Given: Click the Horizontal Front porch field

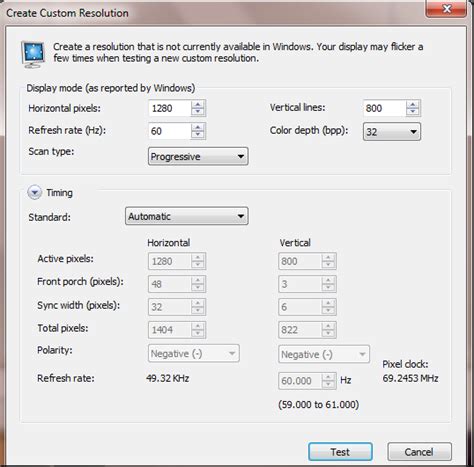Looking at the screenshot, I should tap(170, 284).
